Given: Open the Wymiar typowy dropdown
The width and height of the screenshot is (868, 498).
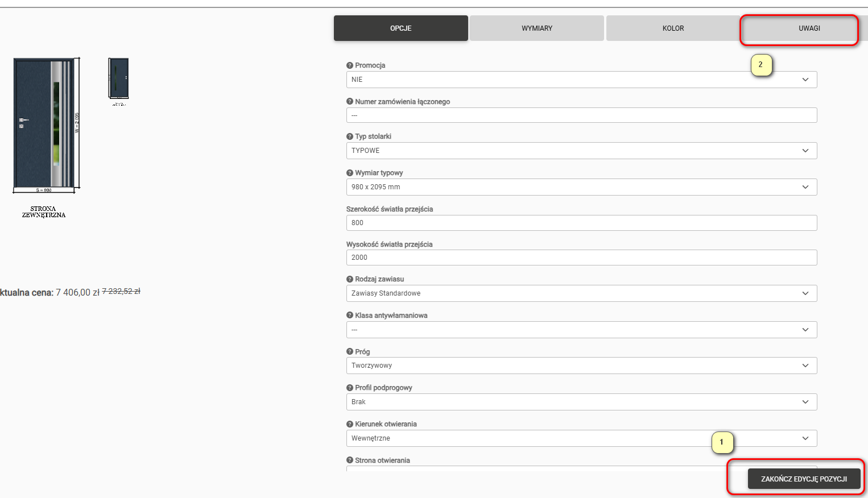Looking at the screenshot, I should 581,187.
